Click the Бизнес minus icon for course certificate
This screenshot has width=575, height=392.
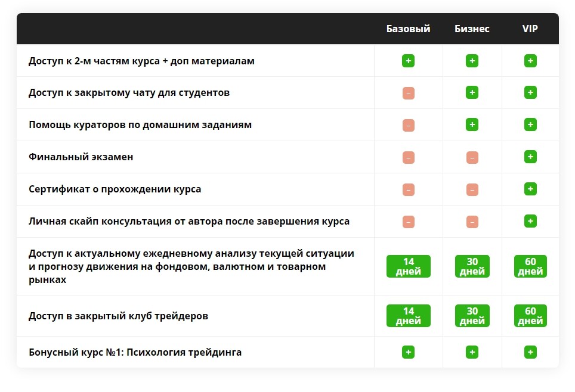tap(472, 190)
